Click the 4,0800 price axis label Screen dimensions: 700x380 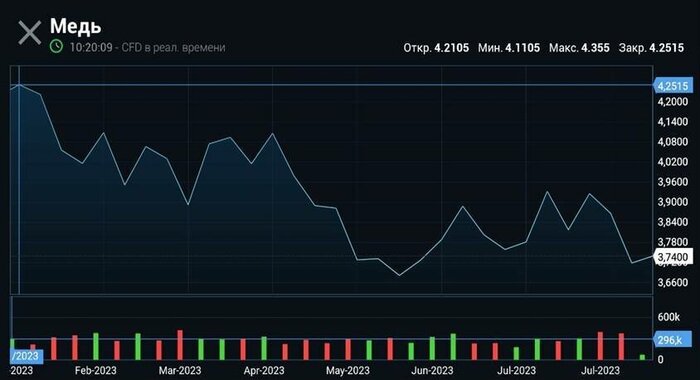click(x=673, y=142)
